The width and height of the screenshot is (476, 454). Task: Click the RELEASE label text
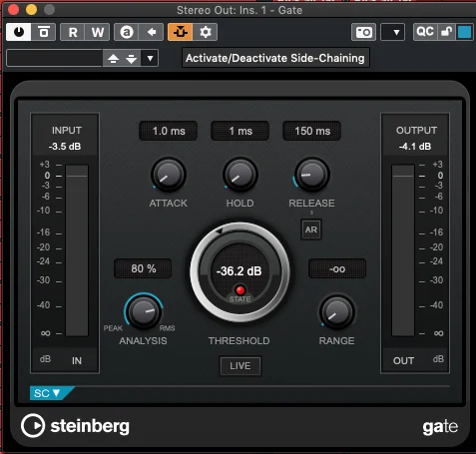pyautogui.click(x=311, y=203)
